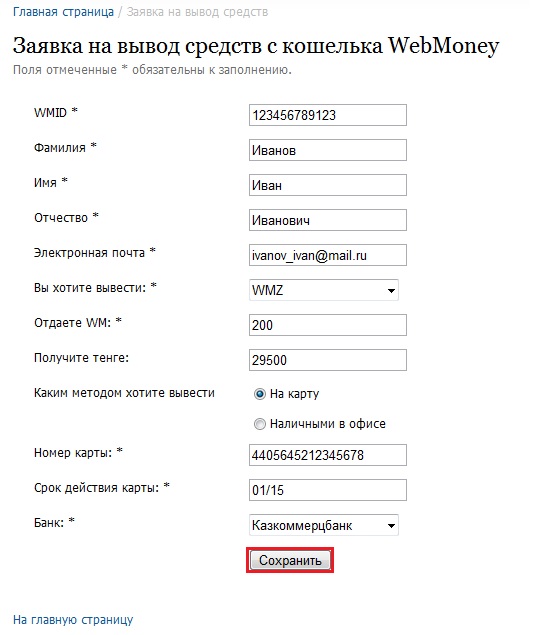Click the Фамилия field containing Иванов
The width and height of the screenshot is (533, 635).
click(328, 150)
